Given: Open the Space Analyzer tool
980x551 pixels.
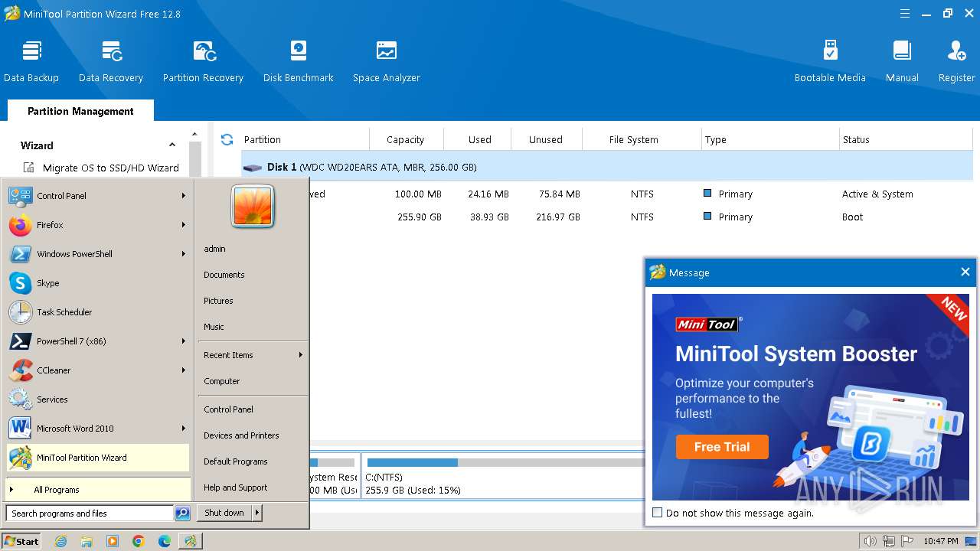Looking at the screenshot, I should [387, 61].
